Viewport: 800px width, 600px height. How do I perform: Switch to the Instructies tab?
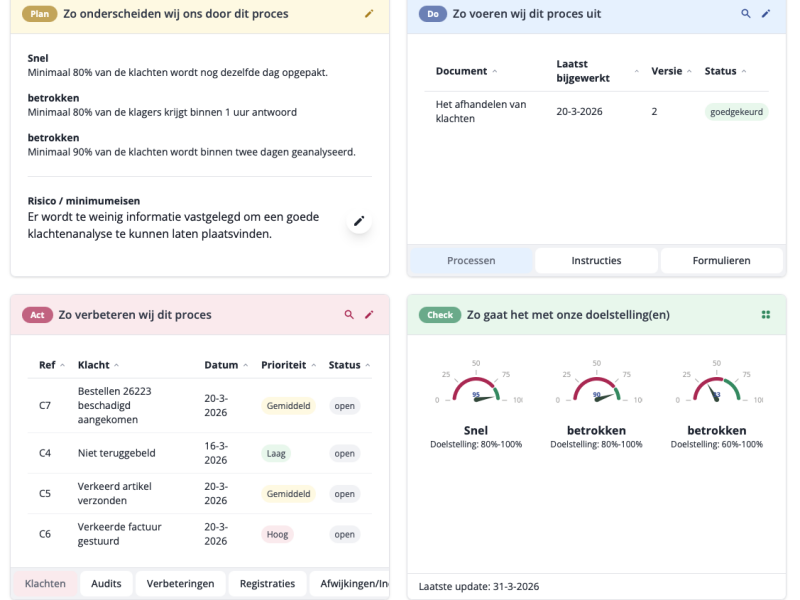pyautogui.click(x=596, y=260)
